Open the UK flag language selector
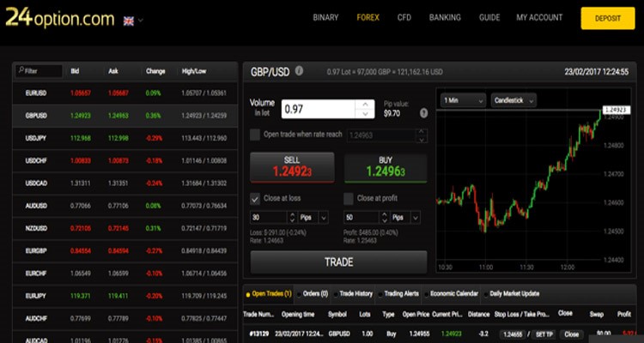The image size is (644, 343). tap(133, 19)
